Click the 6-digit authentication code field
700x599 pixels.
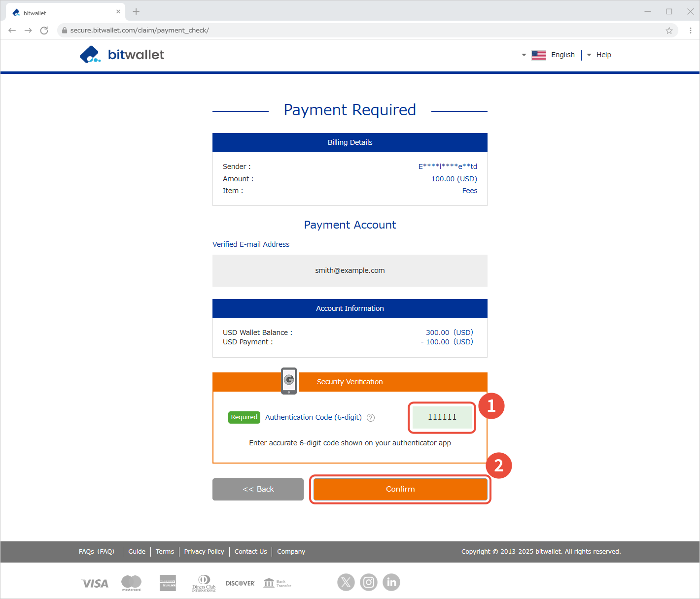tap(442, 417)
